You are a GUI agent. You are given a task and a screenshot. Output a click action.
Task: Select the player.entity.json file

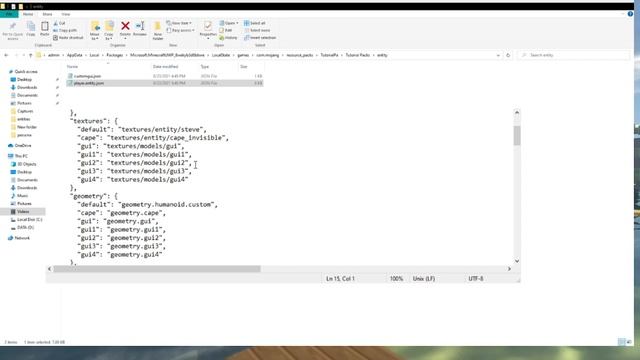[x=164, y=83]
